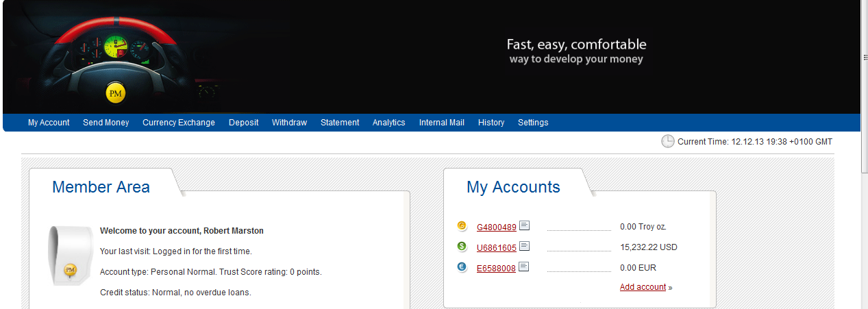Image resolution: width=868 pixels, height=309 pixels.
Task: Click the yellow PM logo on steering wheel
Action: 116,93
